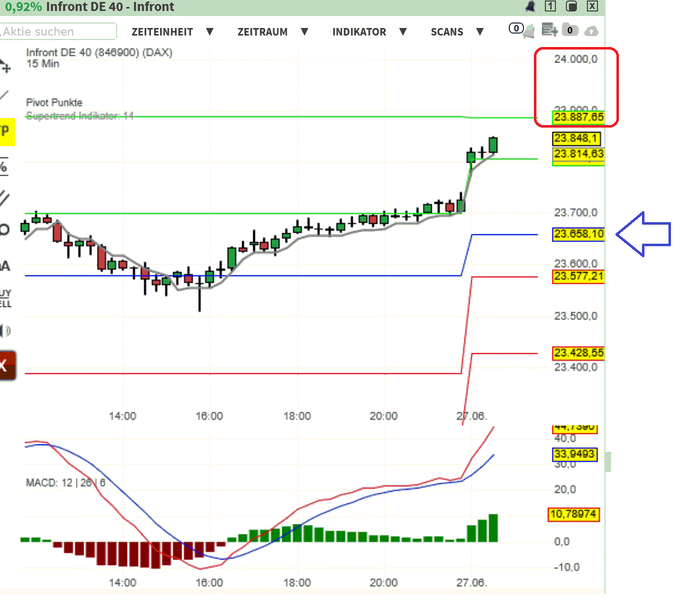The image size is (700, 599).
Task: Click the blue 23.658,10 pivot price label
Action: point(578,234)
